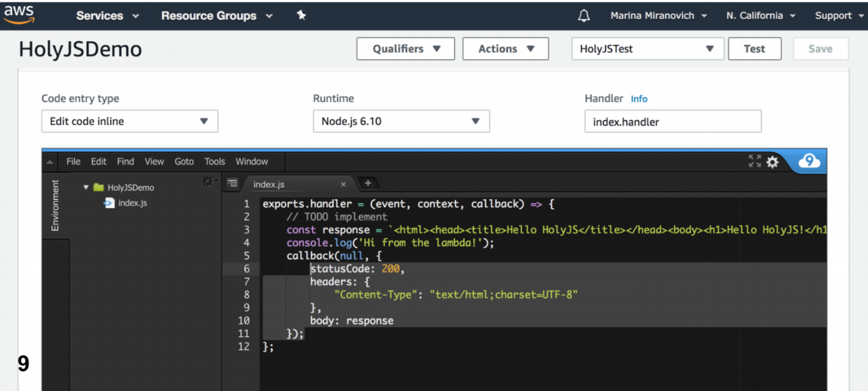Click the Handler input field
The height and width of the screenshot is (391, 868).
coord(672,121)
